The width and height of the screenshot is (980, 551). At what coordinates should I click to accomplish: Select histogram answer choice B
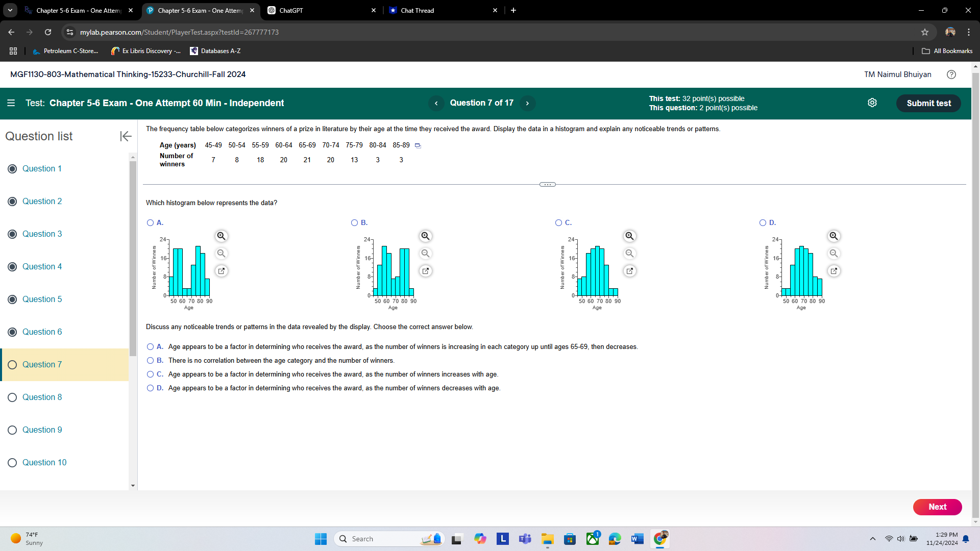[x=354, y=223]
